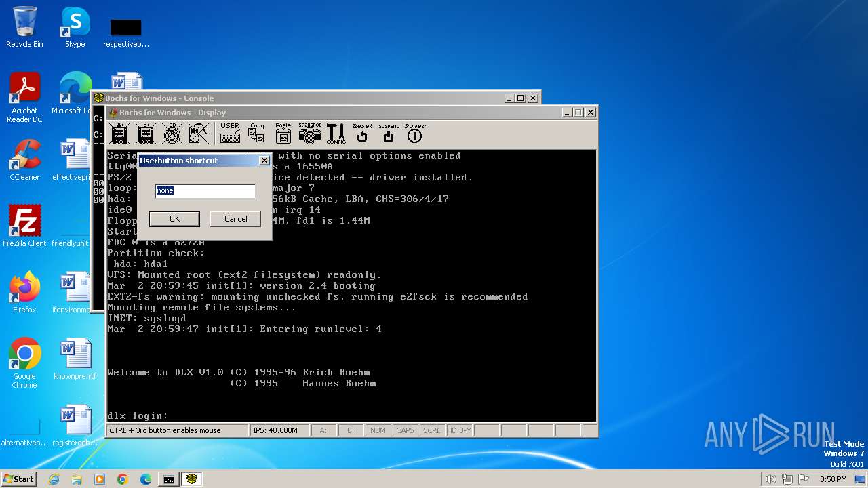Select the respectiveb desktop item

pos(125,33)
